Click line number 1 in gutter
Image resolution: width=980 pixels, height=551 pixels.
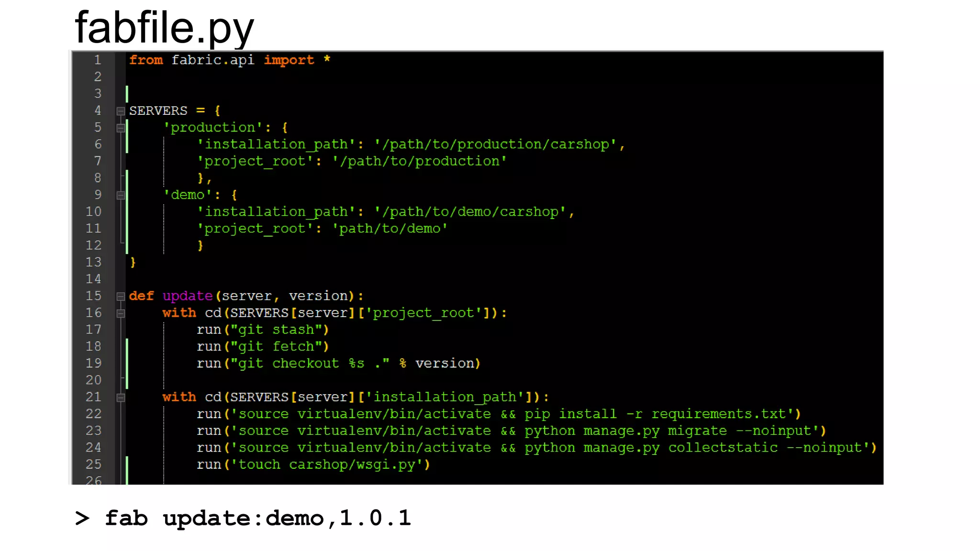point(98,60)
